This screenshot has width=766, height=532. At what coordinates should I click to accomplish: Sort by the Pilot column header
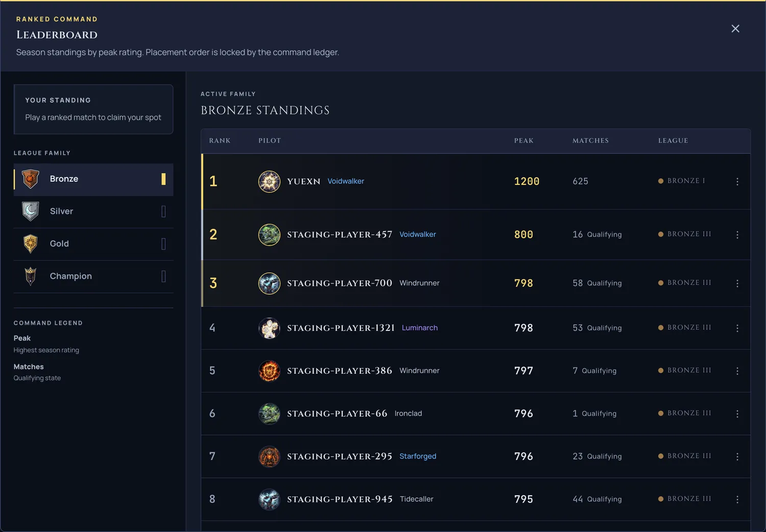pyautogui.click(x=270, y=140)
